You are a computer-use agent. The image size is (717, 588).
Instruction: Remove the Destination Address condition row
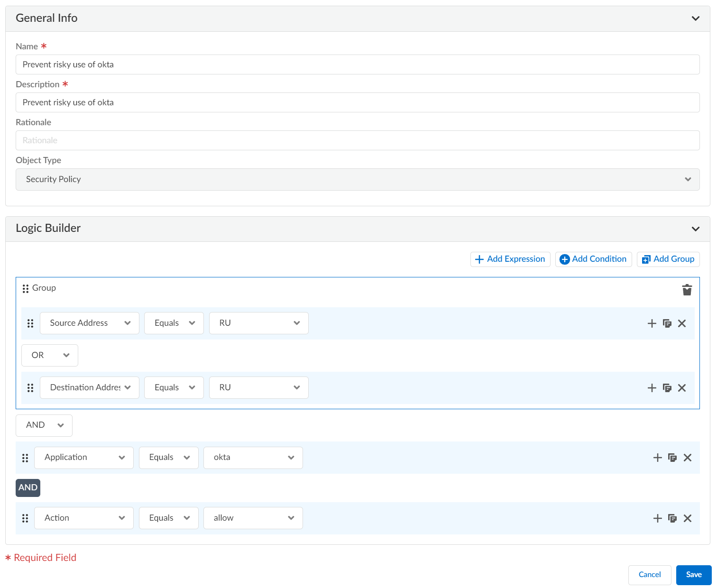click(x=682, y=388)
